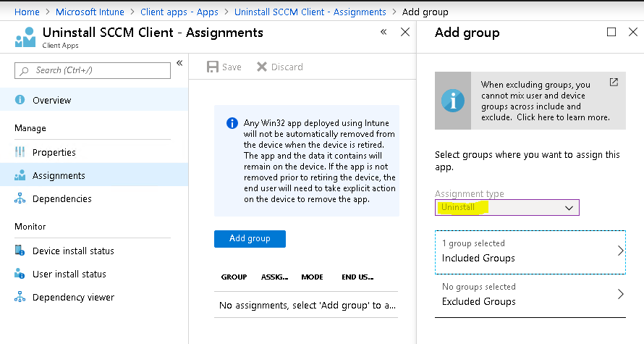Screen dimensions: 644x344
Task: Close the Uninstall SCCM Client Assignments blade
Action: click(405, 32)
